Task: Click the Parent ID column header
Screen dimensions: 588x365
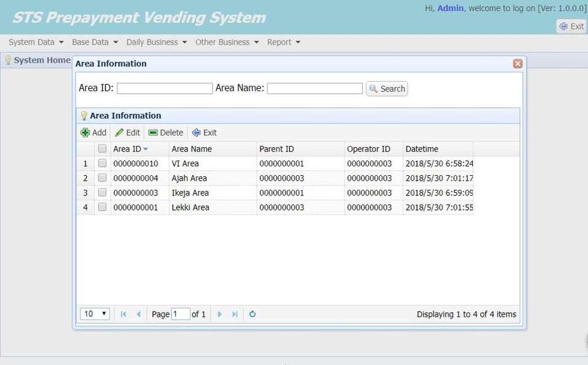Action: tap(301, 149)
